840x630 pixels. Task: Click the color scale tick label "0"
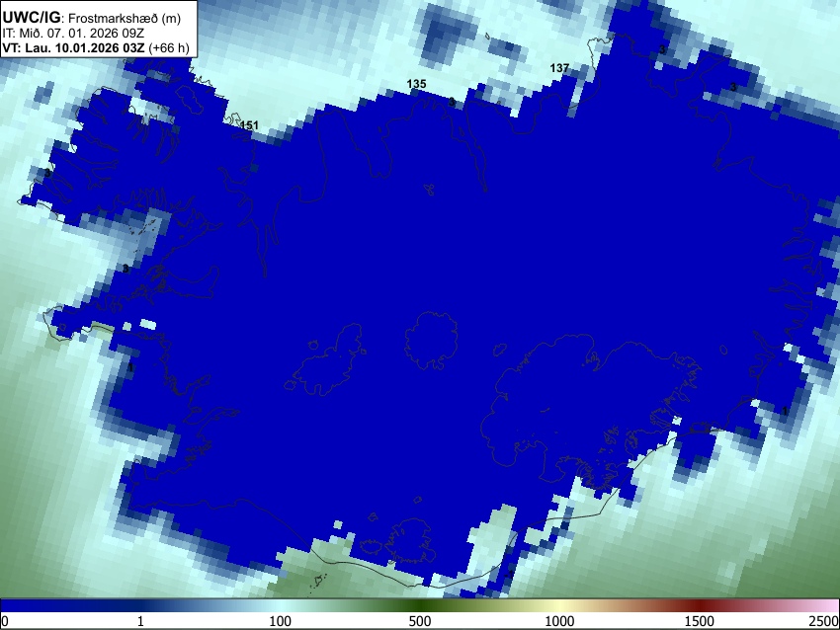(x=5, y=621)
